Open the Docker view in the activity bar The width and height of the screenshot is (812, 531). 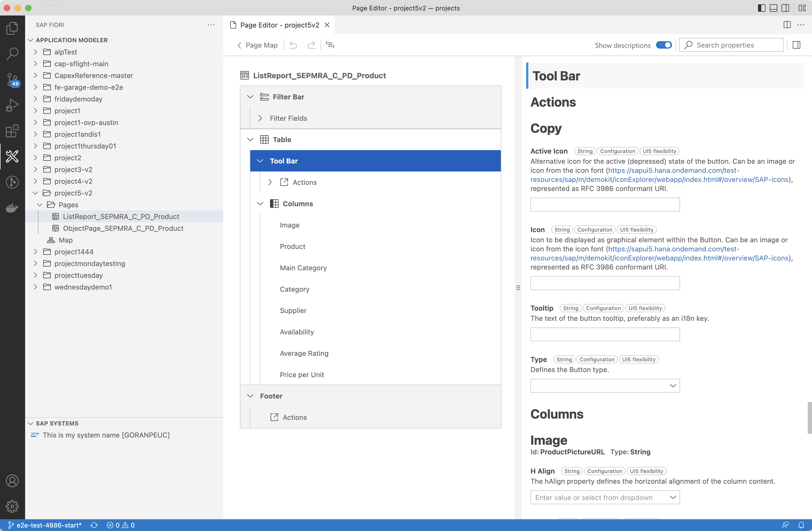[12, 208]
